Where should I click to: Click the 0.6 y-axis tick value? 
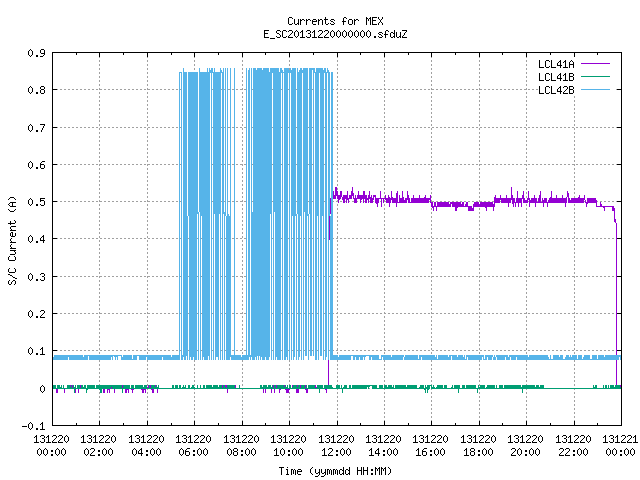point(36,165)
